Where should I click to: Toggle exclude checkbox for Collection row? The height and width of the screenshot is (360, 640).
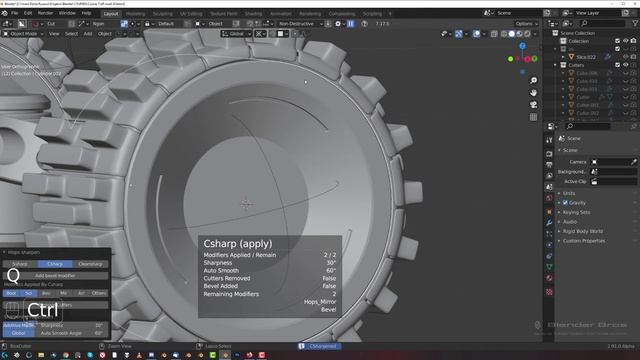(x=618, y=41)
